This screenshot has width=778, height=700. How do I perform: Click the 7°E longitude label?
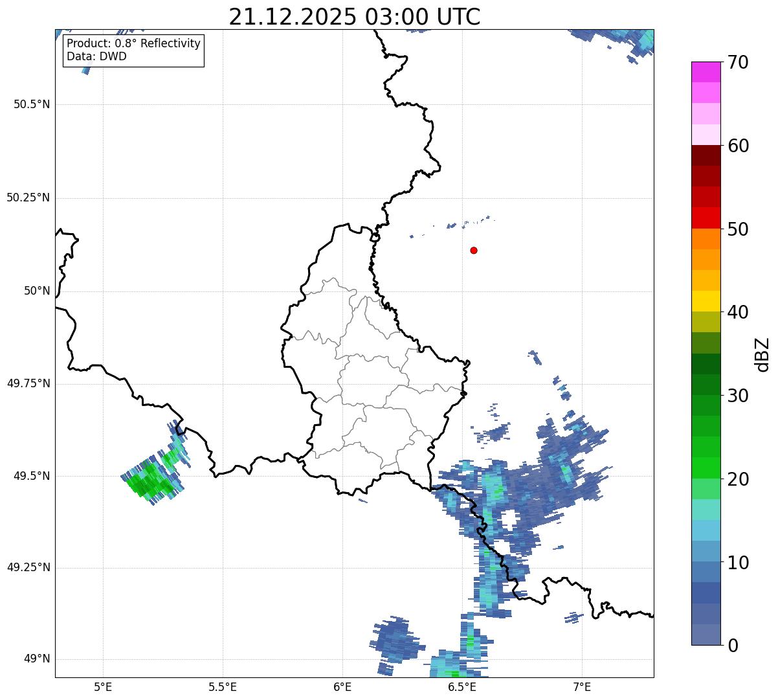point(582,687)
